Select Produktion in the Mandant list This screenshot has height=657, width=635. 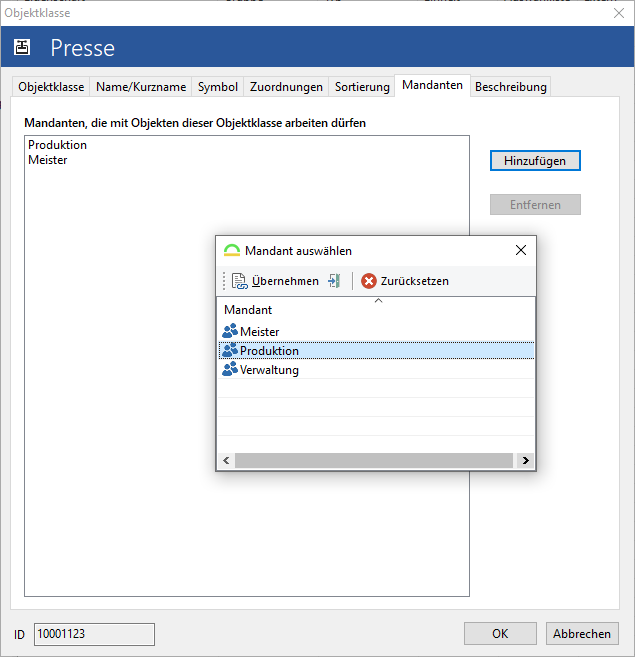coord(376,351)
